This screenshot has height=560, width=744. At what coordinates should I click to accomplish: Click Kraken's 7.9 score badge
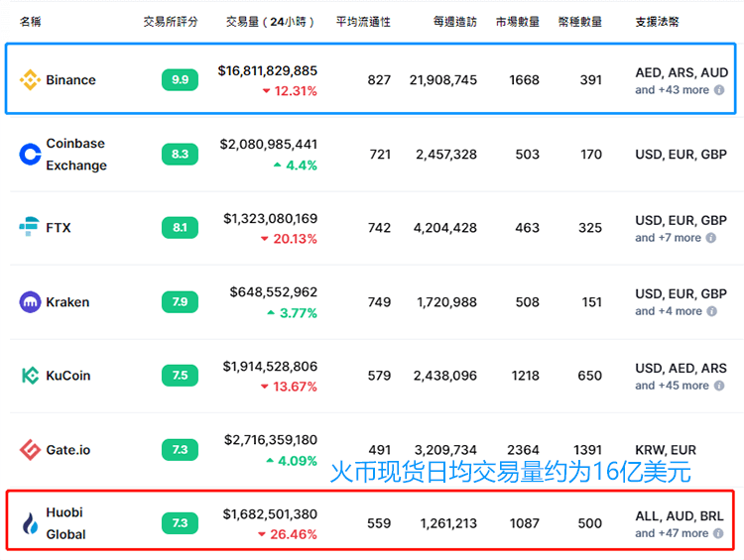[180, 302]
